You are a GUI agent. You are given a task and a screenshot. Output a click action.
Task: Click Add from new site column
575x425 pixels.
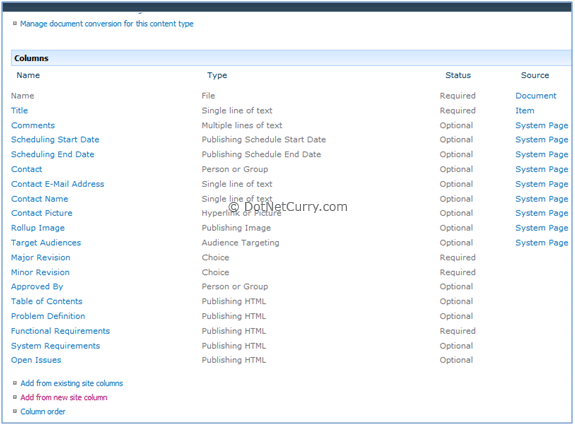click(64, 397)
